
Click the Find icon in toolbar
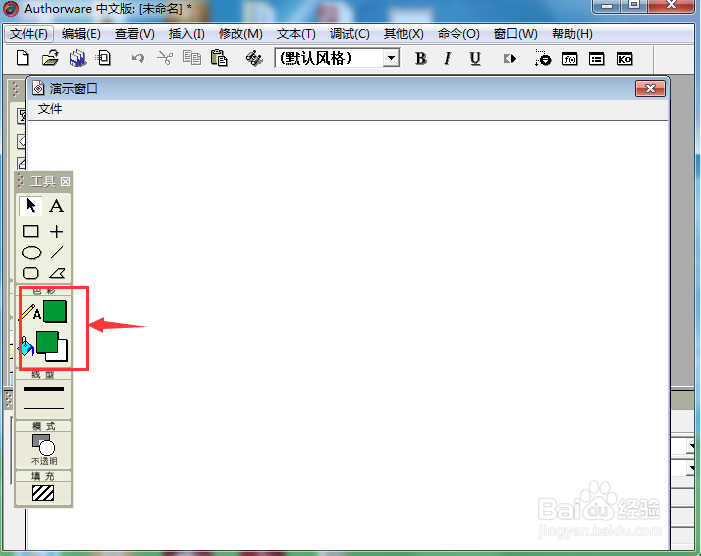point(254,58)
